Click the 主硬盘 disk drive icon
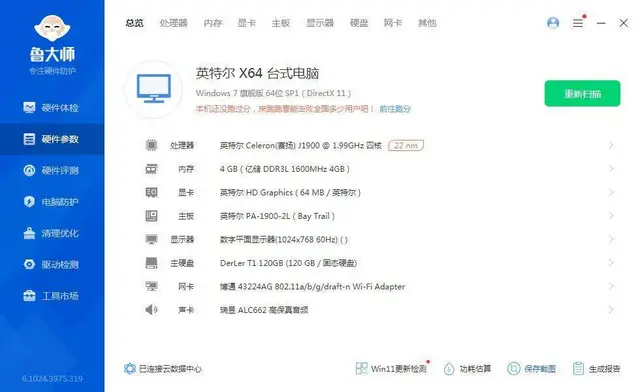The image size is (640, 392). pos(151,263)
